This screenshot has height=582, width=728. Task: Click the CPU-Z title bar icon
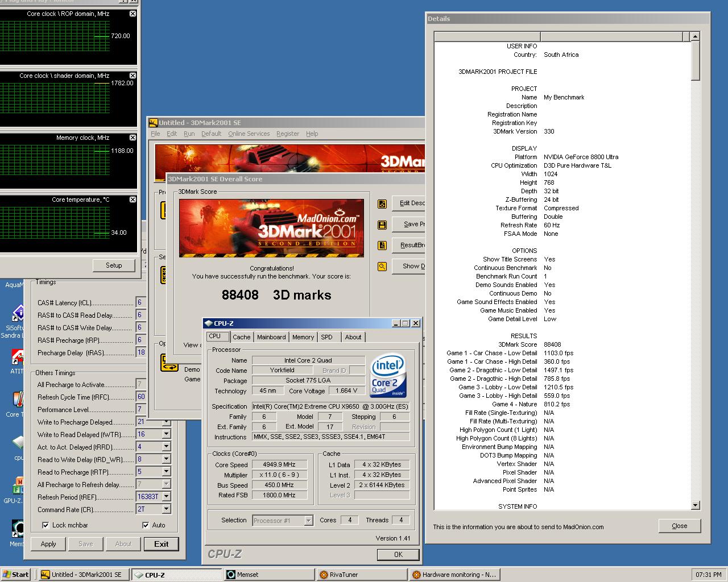pyautogui.click(x=209, y=323)
